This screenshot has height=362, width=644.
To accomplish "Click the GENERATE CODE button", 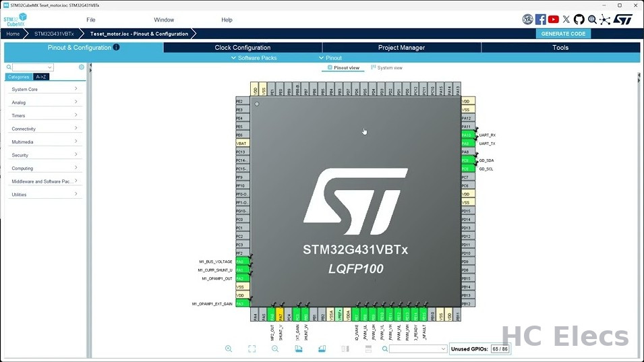I will click(x=563, y=34).
